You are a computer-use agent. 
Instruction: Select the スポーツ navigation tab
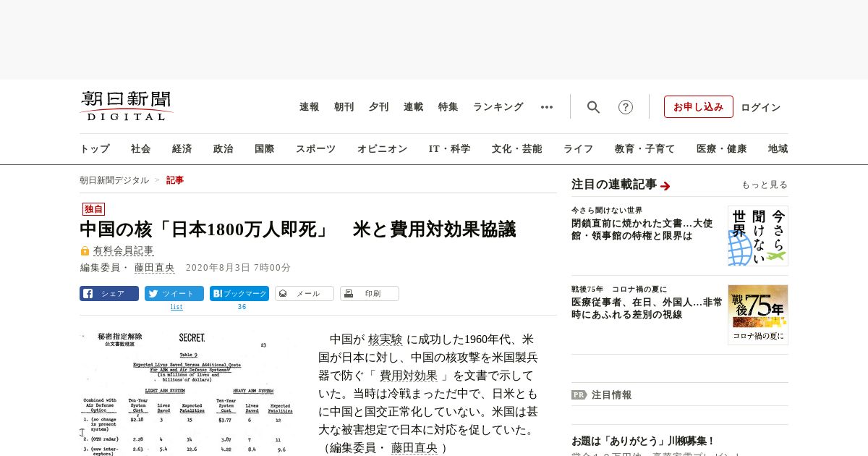315,149
